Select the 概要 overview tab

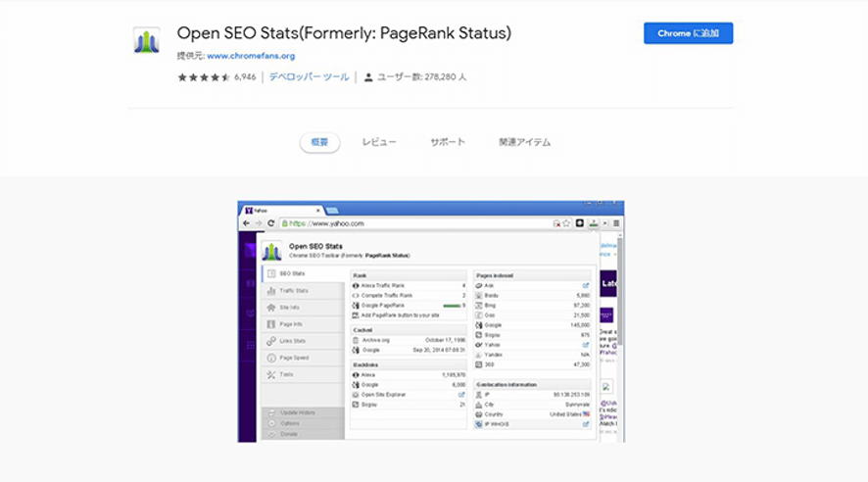(319, 142)
